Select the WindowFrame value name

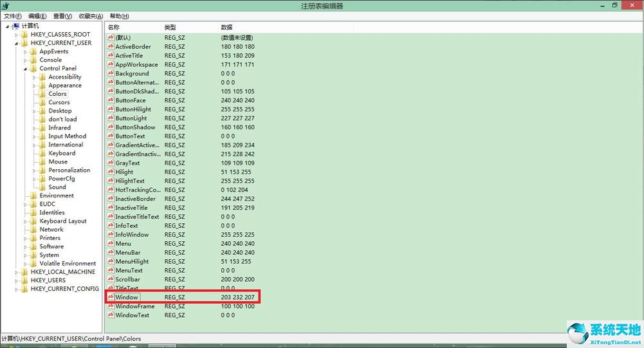pos(134,306)
